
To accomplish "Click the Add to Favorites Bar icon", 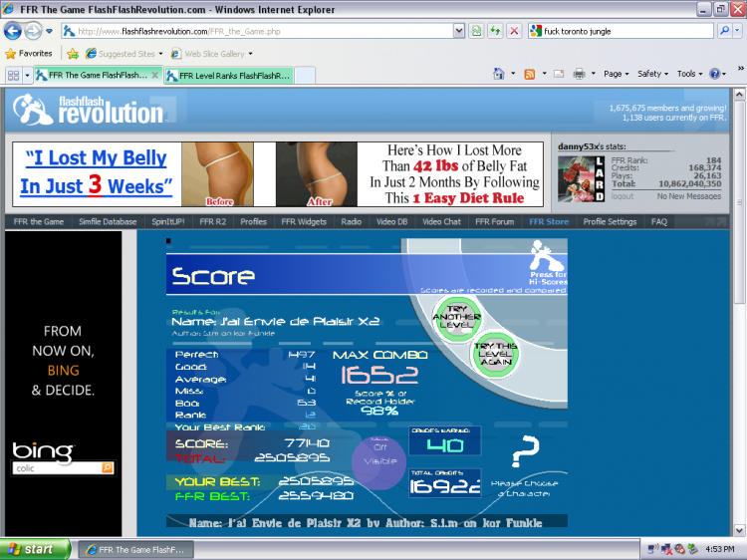I will tap(73, 54).
